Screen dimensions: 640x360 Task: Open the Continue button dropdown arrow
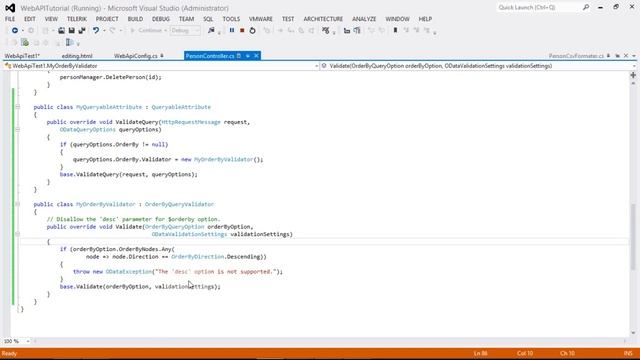pos(165,31)
